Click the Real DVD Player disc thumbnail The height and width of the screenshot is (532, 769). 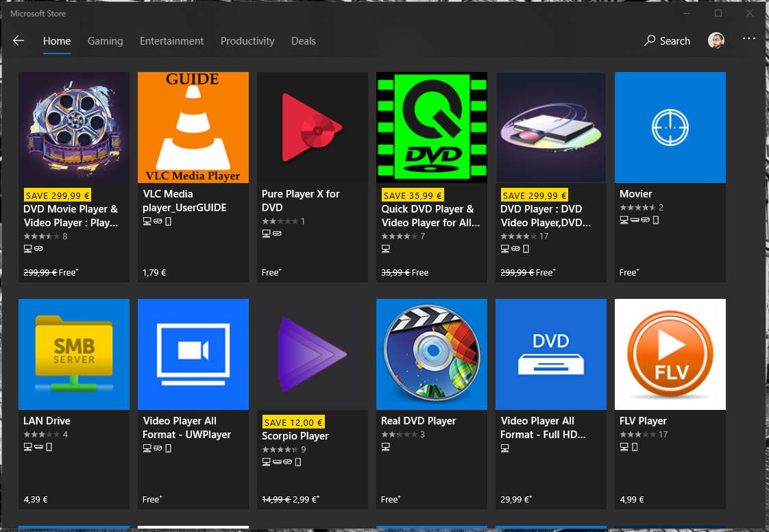[431, 354]
